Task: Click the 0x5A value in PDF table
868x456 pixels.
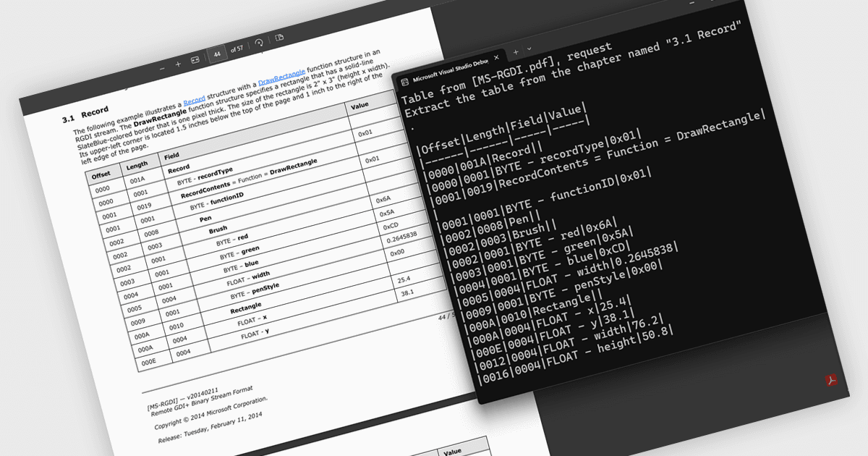Action: [x=388, y=214]
